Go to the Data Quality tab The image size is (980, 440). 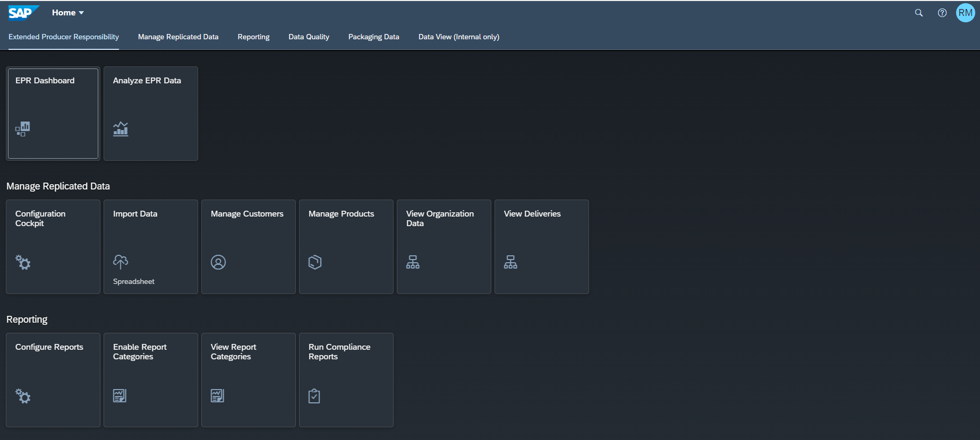309,37
